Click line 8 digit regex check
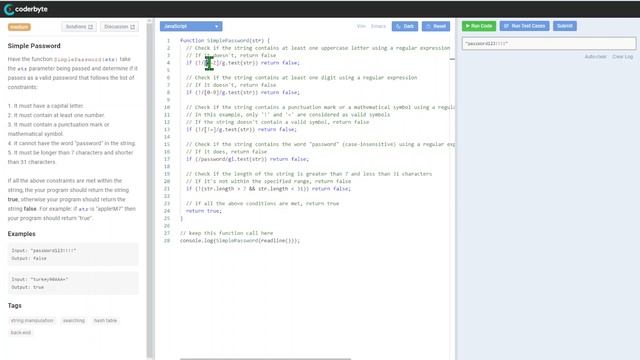 pos(243,92)
